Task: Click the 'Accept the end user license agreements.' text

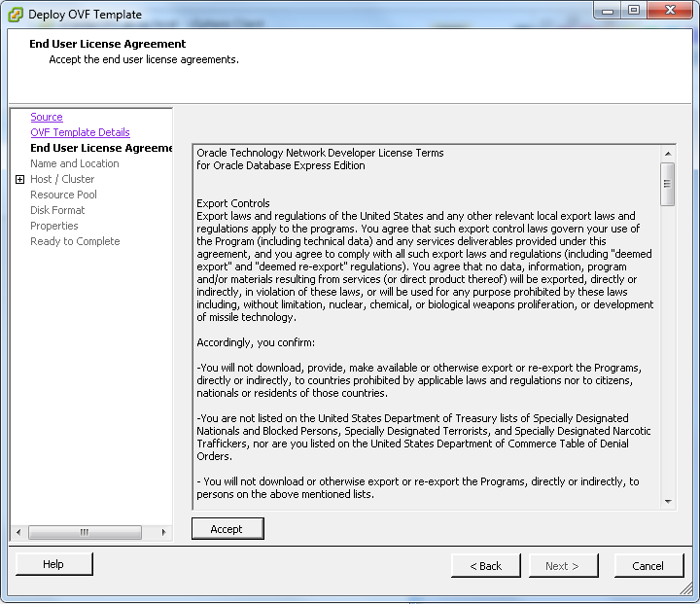Action: (144, 60)
